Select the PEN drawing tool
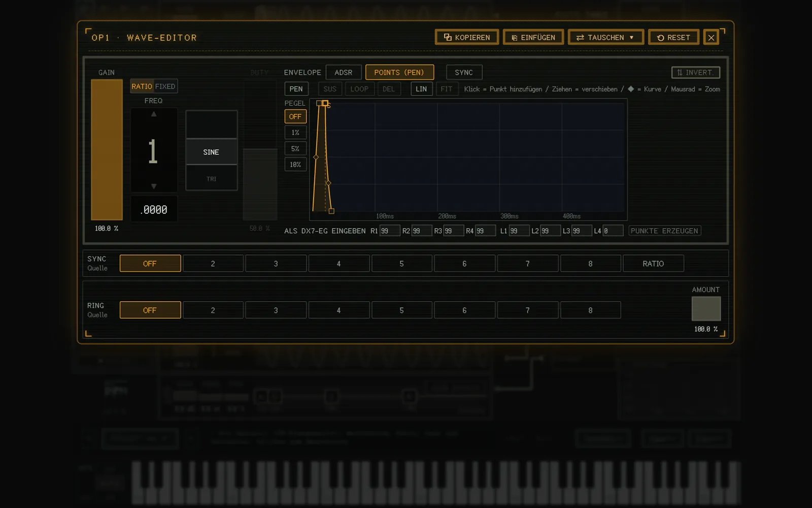The height and width of the screenshot is (508, 812). pyautogui.click(x=296, y=89)
